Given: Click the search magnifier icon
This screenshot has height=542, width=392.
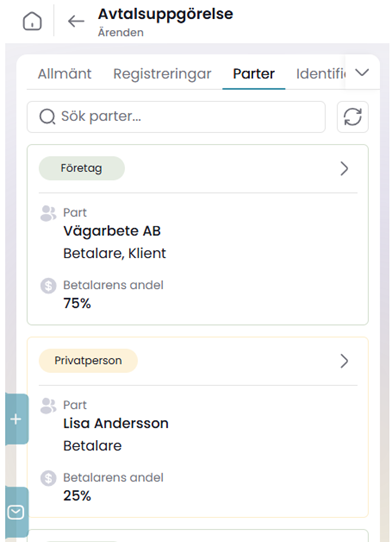Looking at the screenshot, I should [x=47, y=117].
